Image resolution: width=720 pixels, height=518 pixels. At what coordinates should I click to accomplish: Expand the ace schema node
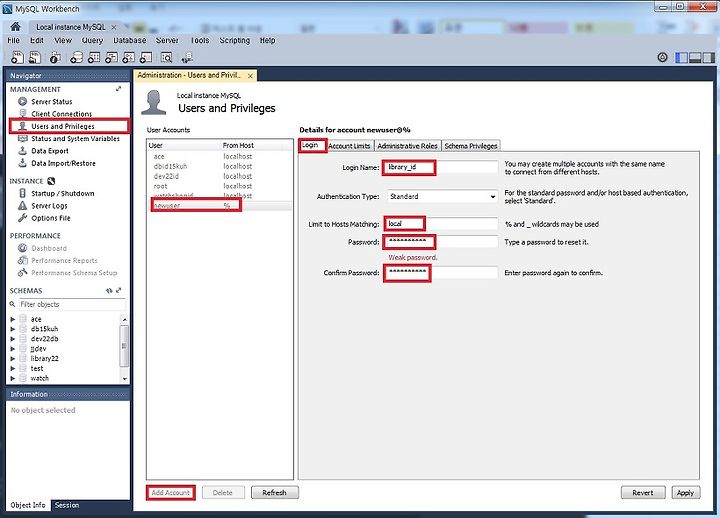(x=13, y=319)
